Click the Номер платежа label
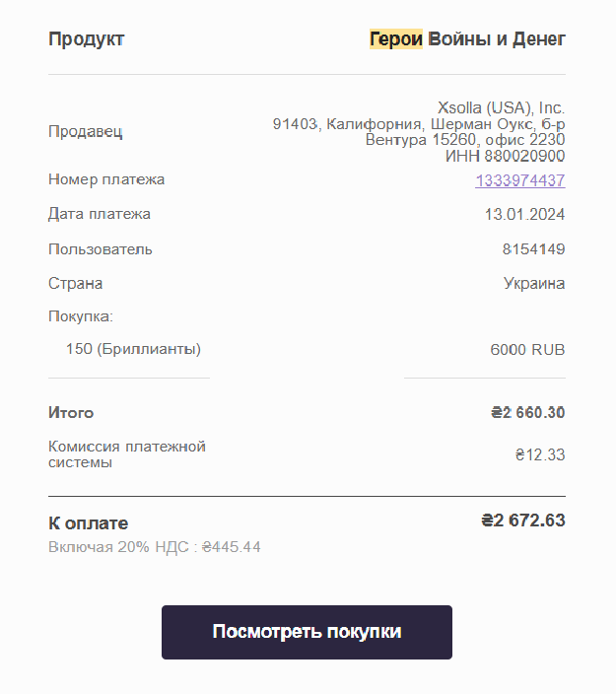Image resolution: width=616 pixels, height=694 pixels. [x=106, y=179]
